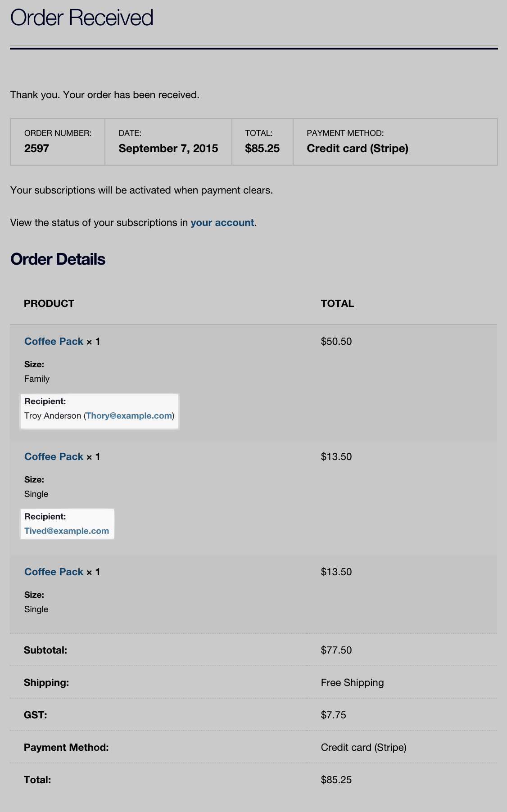Viewport: 507px width, 812px height.
Task: Click Credit card (Stripe) in summary box
Action: (x=357, y=149)
